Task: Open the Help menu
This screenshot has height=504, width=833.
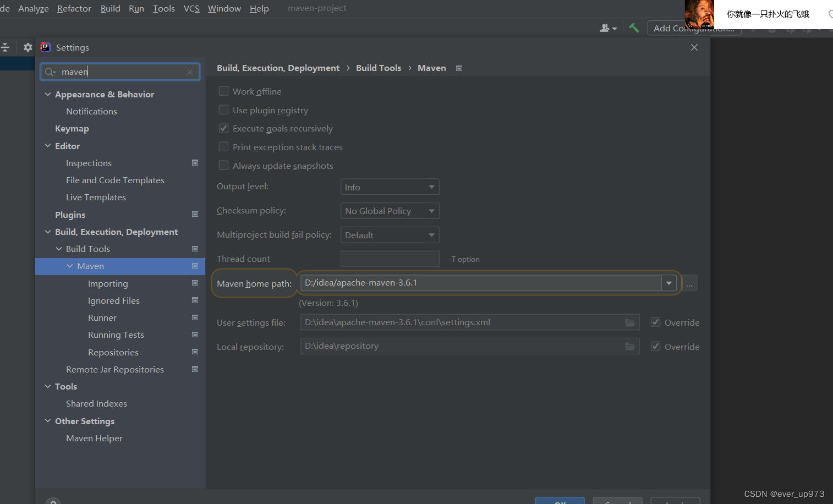Action: point(259,9)
